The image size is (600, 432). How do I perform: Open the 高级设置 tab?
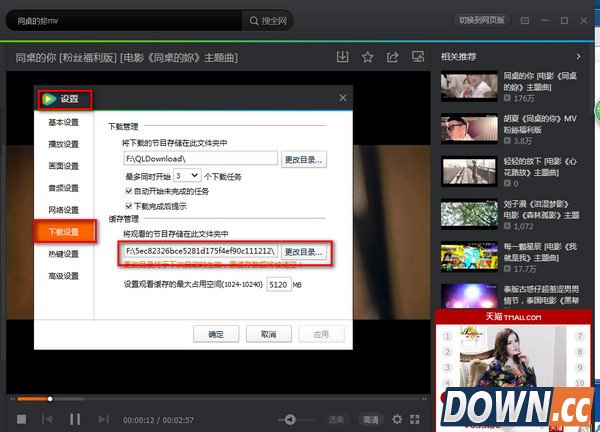point(64,276)
